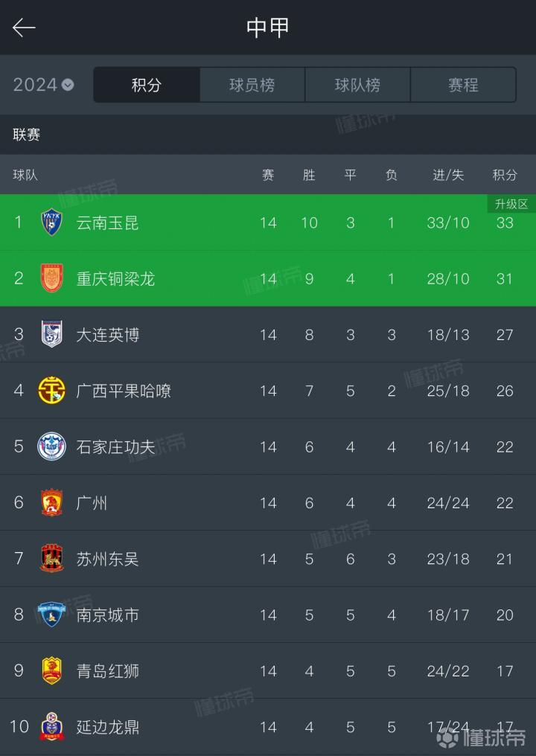The height and width of the screenshot is (756, 536).
Task: Switch to the 球员榜 tab
Action: point(252,85)
